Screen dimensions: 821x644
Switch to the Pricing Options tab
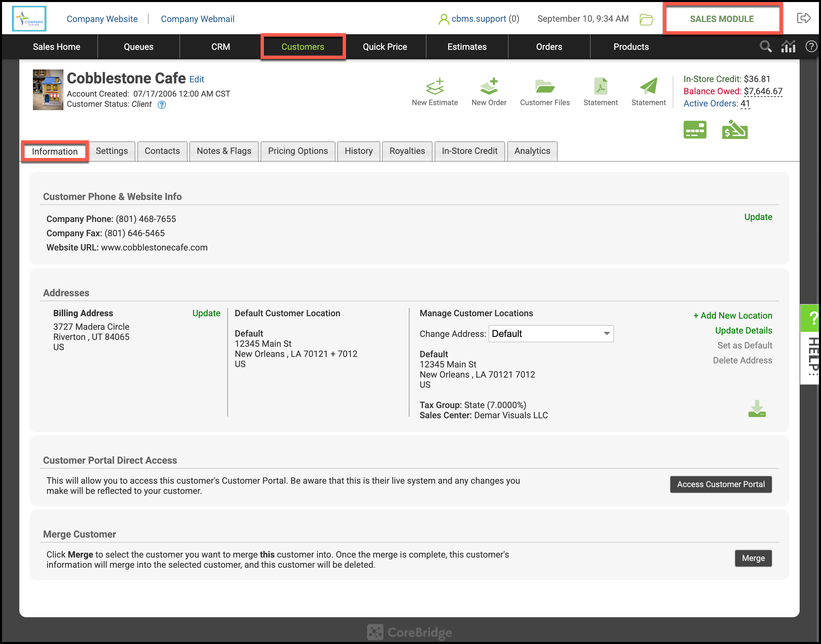tap(298, 151)
